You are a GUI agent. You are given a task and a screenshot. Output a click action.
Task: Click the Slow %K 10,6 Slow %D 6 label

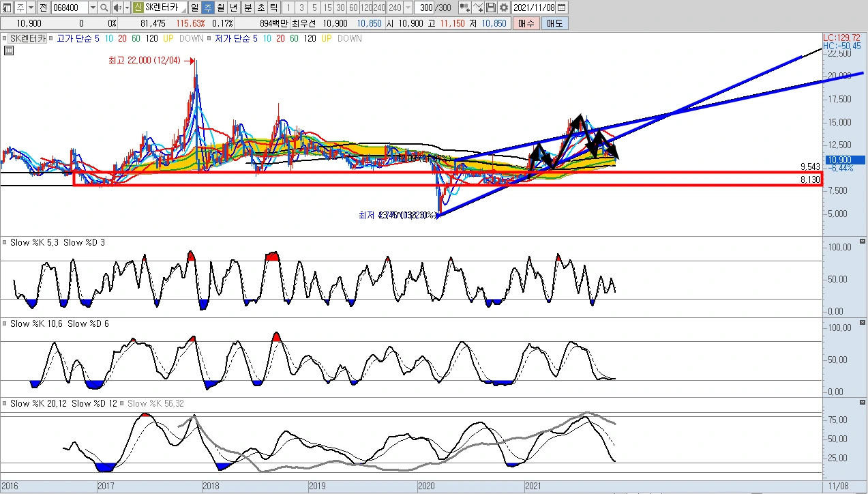(x=59, y=323)
